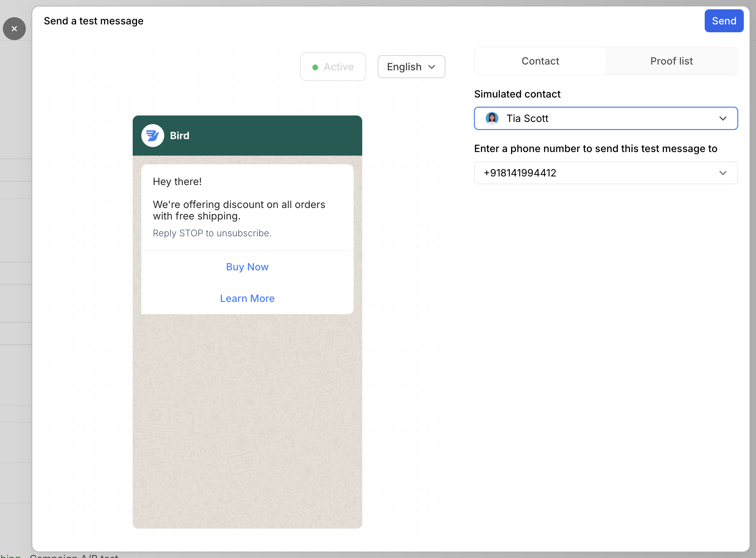
Task: Click the English dropdown chevron arrow
Action: click(x=432, y=67)
